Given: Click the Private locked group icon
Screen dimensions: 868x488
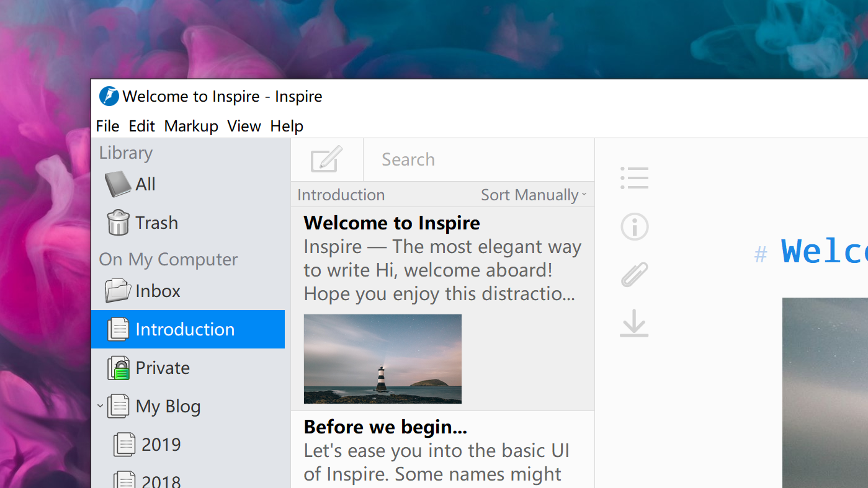Looking at the screenshot, I should (x=119, y=368).
